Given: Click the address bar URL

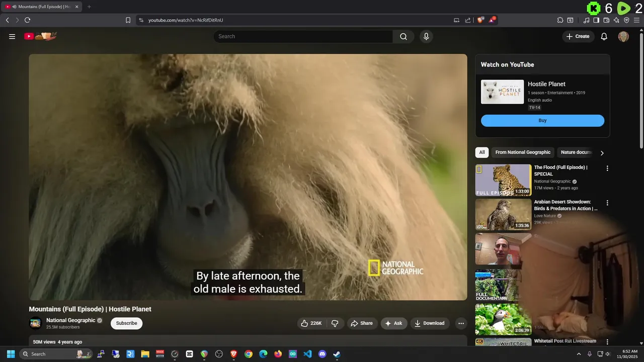Looking at the screenshot, I should (186, 20).
